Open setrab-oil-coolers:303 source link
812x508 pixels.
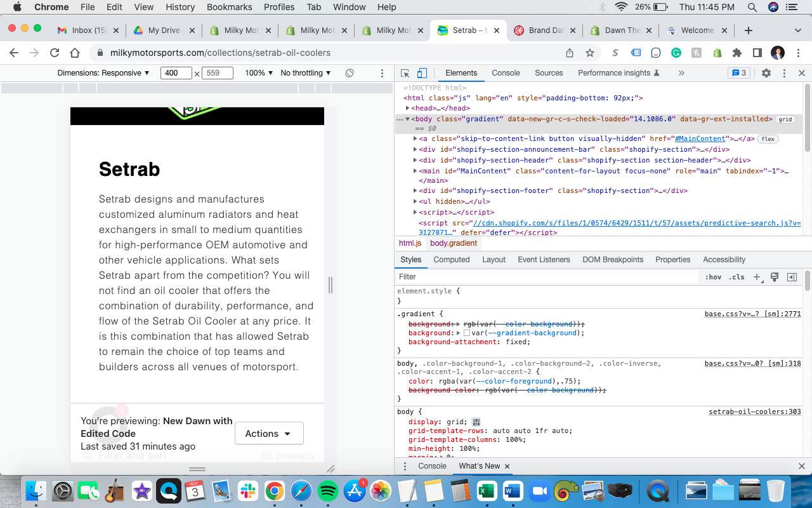(755, 411)
